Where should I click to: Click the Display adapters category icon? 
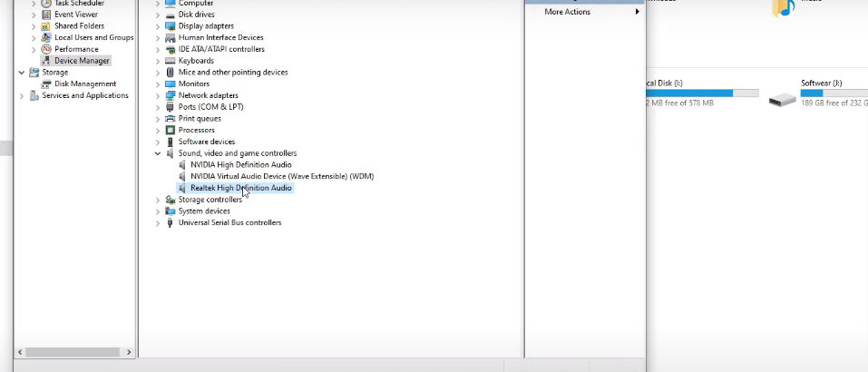[171, 26]
